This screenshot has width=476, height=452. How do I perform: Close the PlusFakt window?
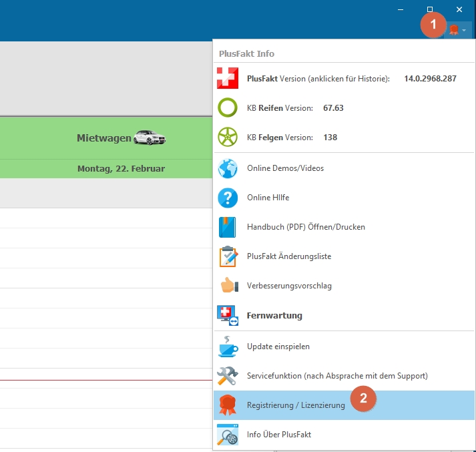459,10
